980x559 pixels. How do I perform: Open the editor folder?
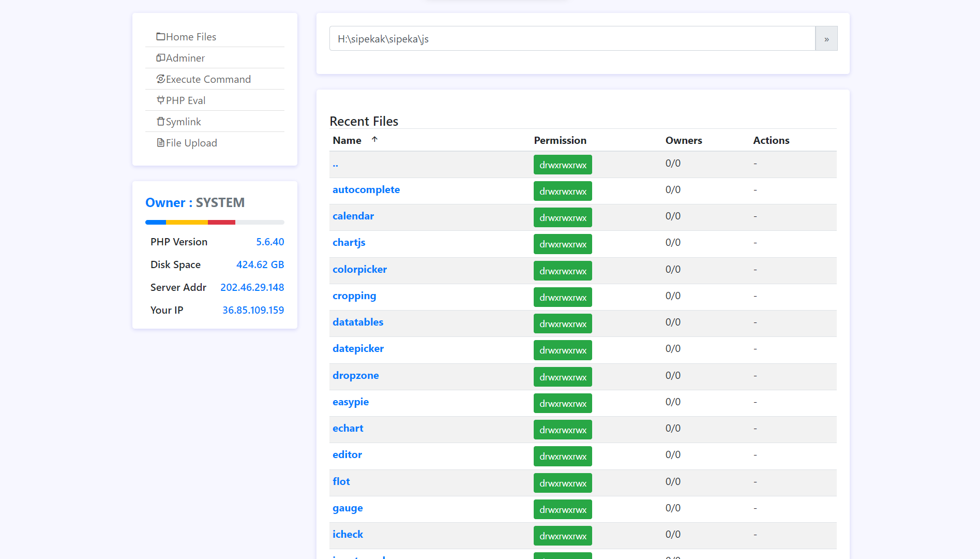pyautogui.click(x=348, y=455)
